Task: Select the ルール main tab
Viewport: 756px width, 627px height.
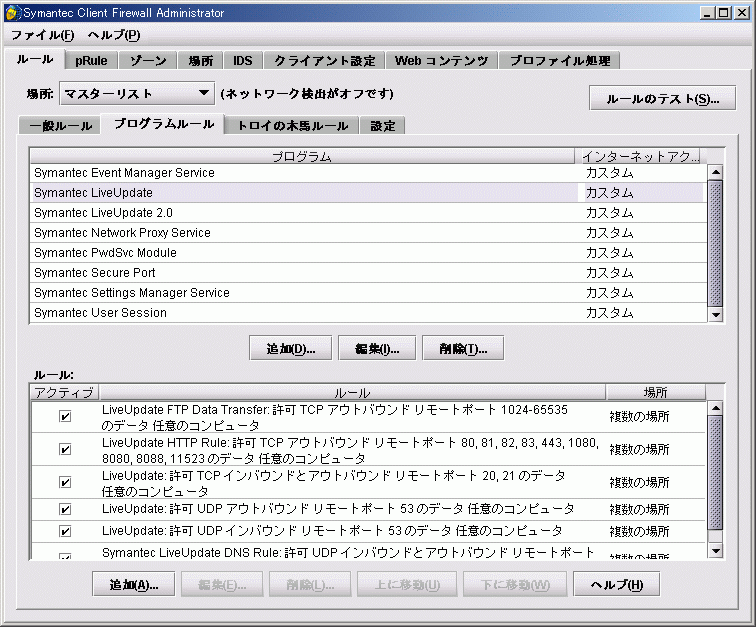Action: [x=34, y=59]
